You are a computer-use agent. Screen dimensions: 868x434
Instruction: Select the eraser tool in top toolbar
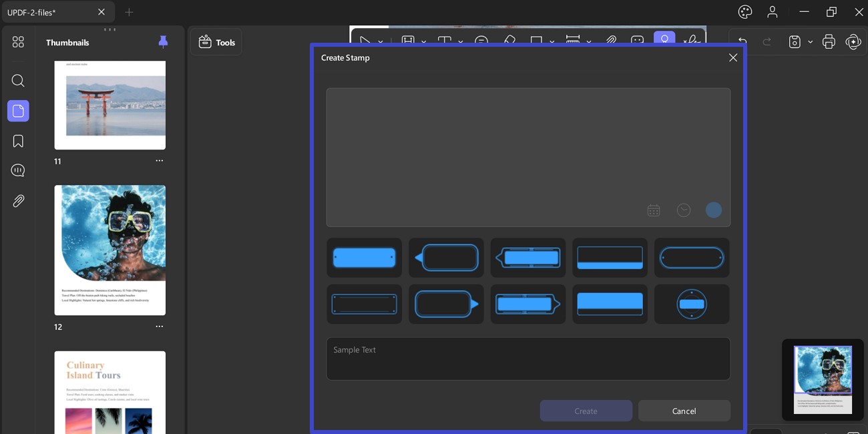click(509, 40)
